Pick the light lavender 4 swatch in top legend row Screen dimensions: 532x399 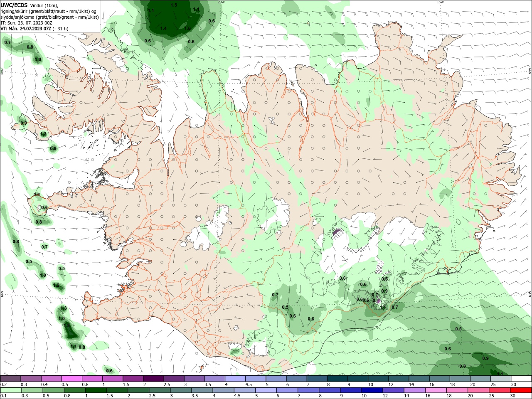pos(235,379)
